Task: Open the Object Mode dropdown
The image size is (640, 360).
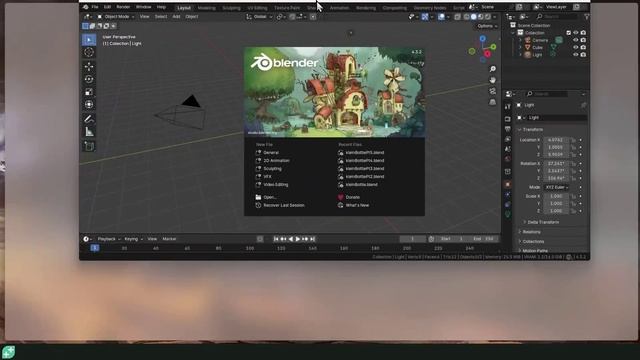Action: [x=116, y=17]
